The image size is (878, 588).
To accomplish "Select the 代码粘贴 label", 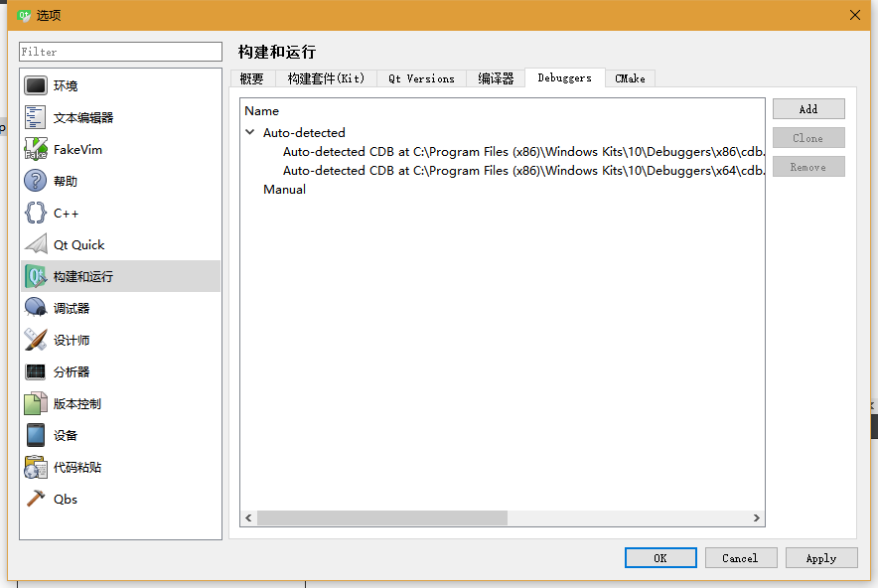I will click(77, 467).
